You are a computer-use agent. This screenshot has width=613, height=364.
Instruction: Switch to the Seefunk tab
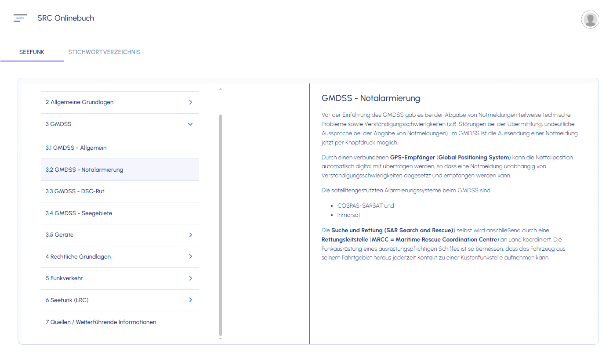[32, 52]
